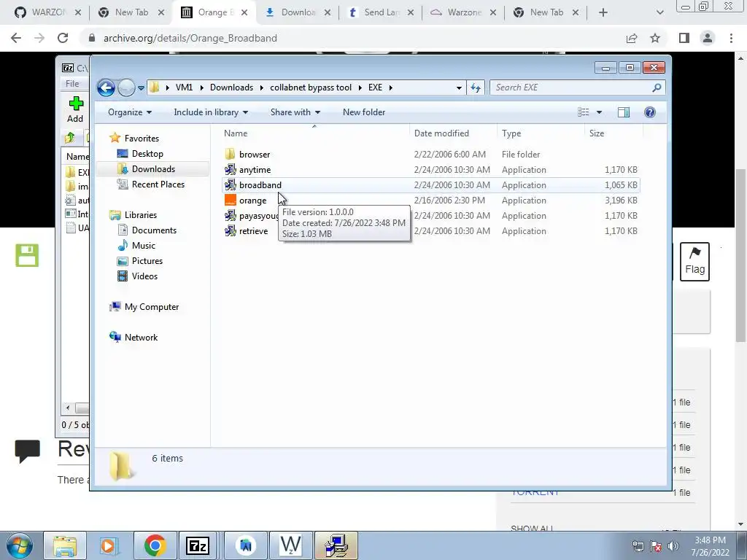Open Explorer help icon
The height and width of the screenshot is (560, 747).
[x=650, y=112]
